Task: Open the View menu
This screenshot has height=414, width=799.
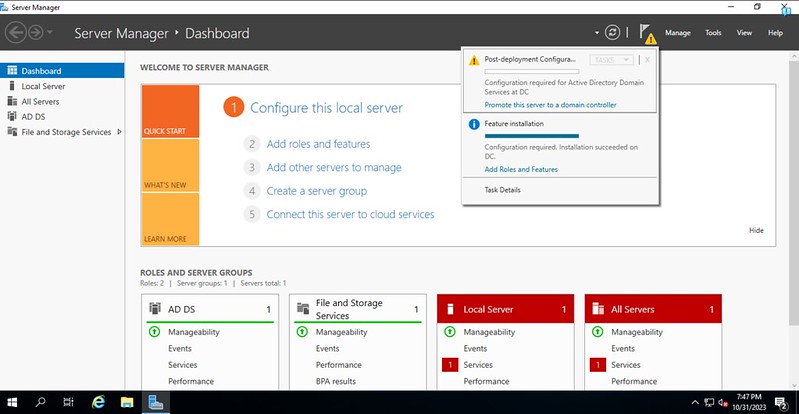Action: (x=744, y=33)
